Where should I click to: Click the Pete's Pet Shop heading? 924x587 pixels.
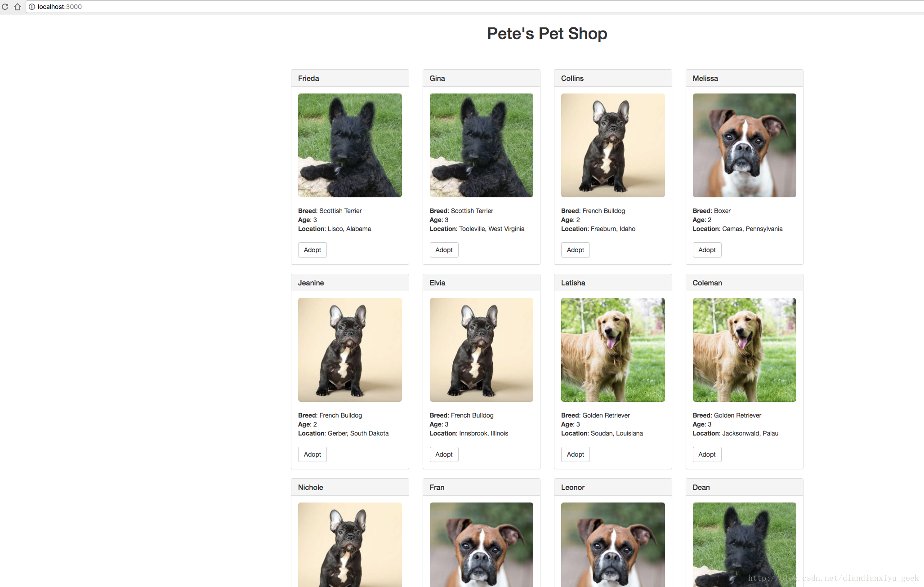547,34
